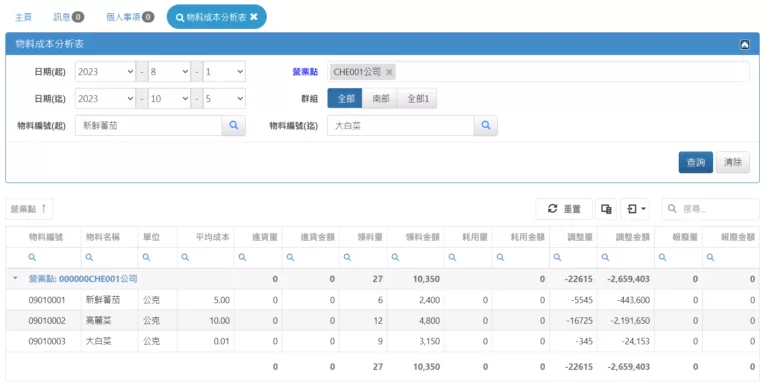Click the 營業點 label link
Viewport: 768px width, 388px height.
click(x=305, y=72)
